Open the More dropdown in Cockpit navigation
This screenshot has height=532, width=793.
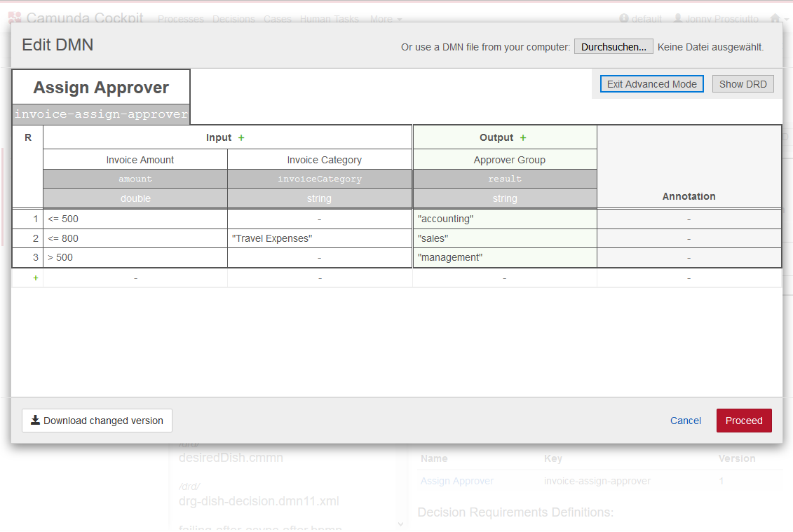[x=386, y=19]
